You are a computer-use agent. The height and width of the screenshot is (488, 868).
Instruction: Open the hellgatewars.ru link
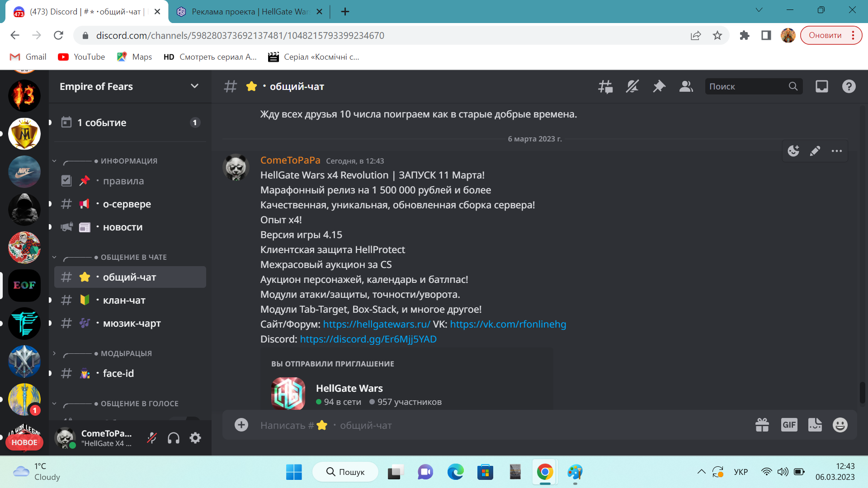pyautogui.click(x=377, y=324)
